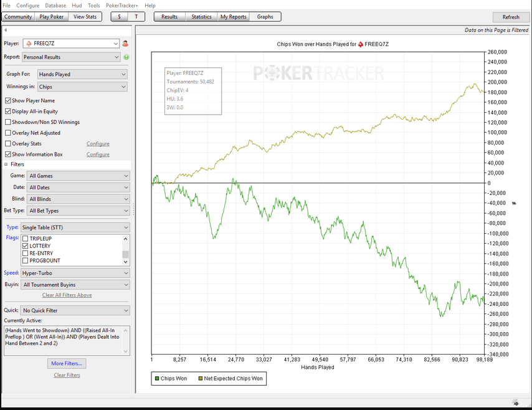Screen dimensions: 532x410
Task: Uncheck the LOTTERY flag
Action: tap(25, 246)
